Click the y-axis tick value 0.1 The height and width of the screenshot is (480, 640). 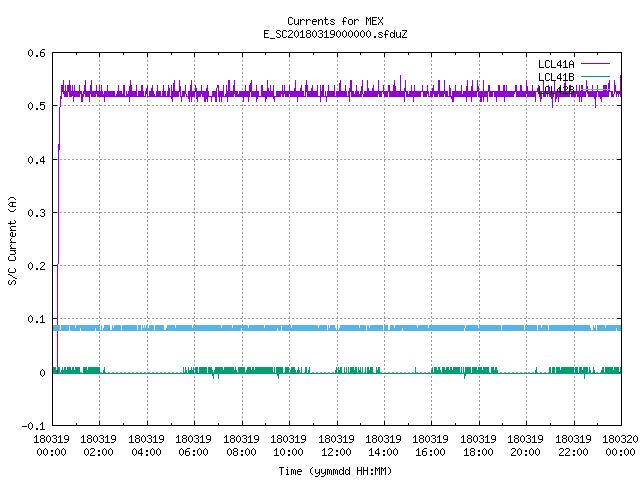click(36, 319)
